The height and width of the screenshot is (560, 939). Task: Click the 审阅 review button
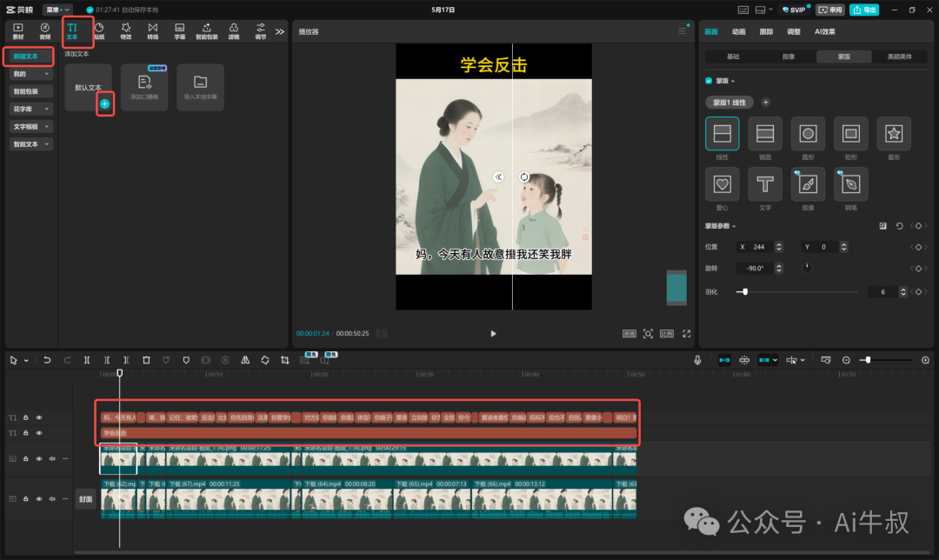point(830,10)
